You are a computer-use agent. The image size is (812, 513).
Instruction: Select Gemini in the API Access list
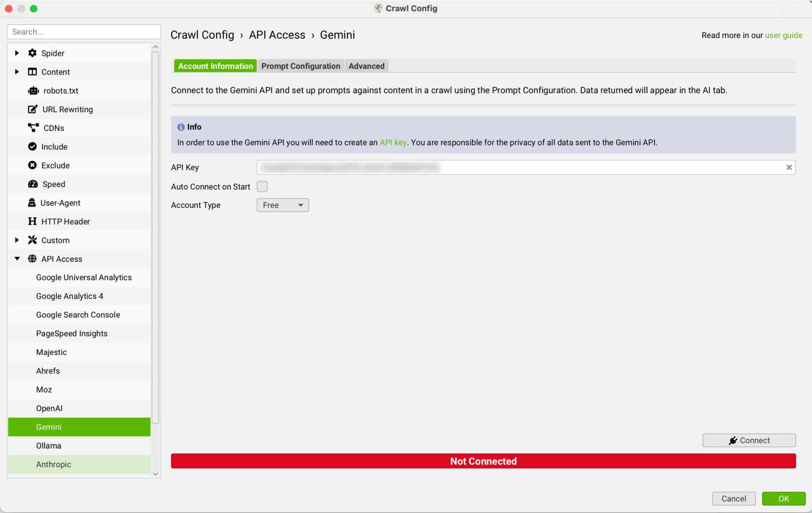48,427
